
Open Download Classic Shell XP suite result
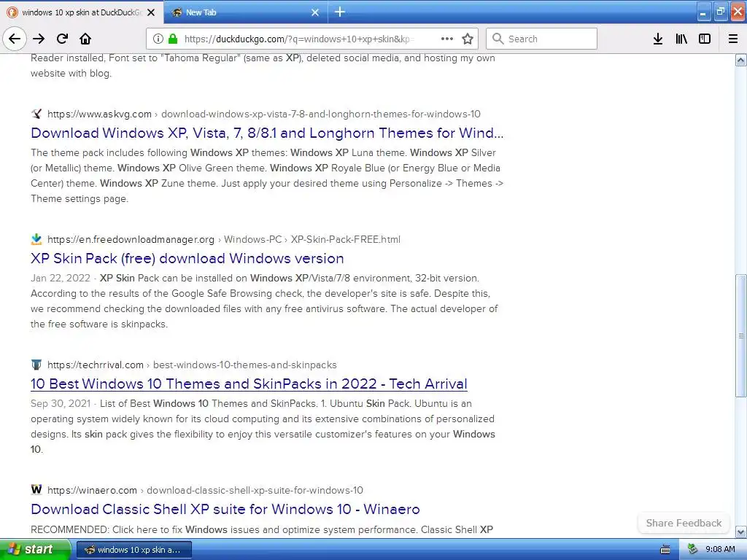point(225,509)
